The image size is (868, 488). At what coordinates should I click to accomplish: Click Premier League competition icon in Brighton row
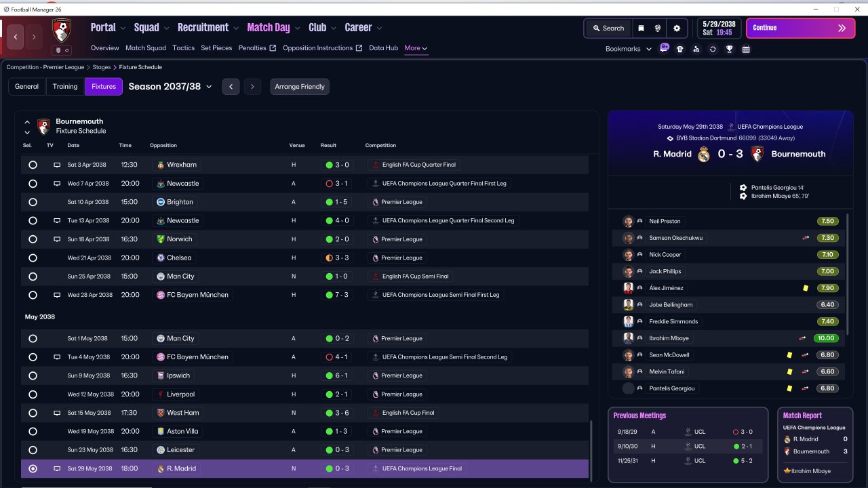pos(375,202)
